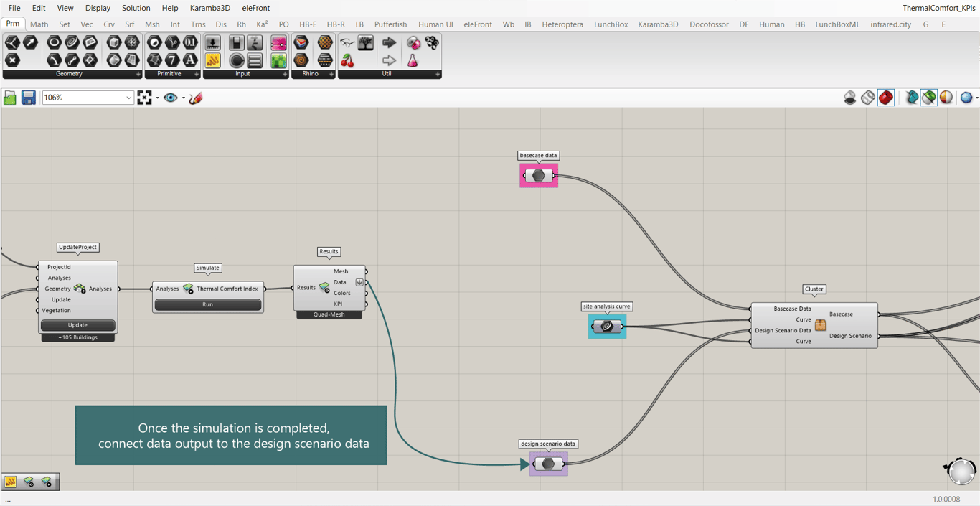Viewport: 980px width, 506px height.
Task: Choose the number 7 Integer parameter icon
Action: click(172, 61)
